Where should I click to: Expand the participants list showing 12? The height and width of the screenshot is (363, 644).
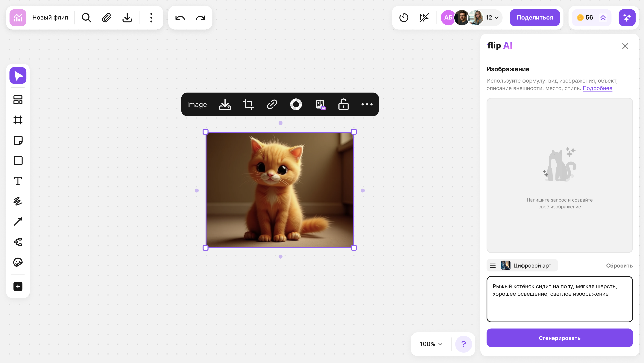(x=492, y=18)
